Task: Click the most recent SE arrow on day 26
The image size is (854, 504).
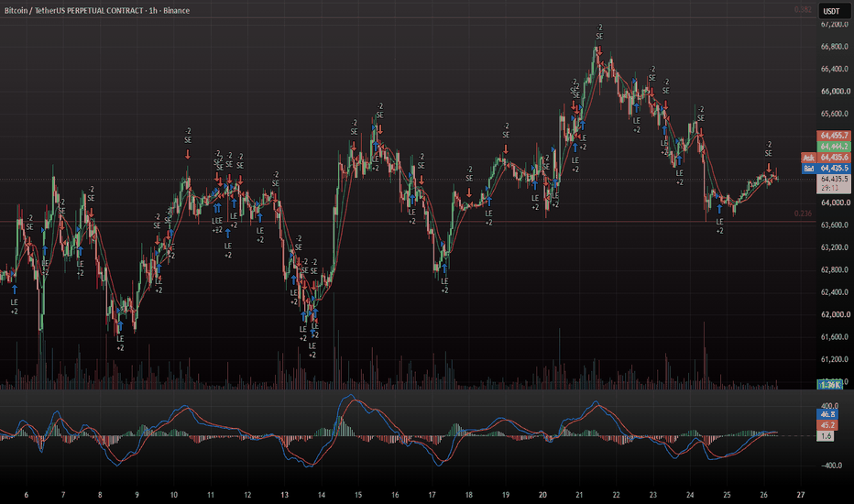Action: click(769, 168)
